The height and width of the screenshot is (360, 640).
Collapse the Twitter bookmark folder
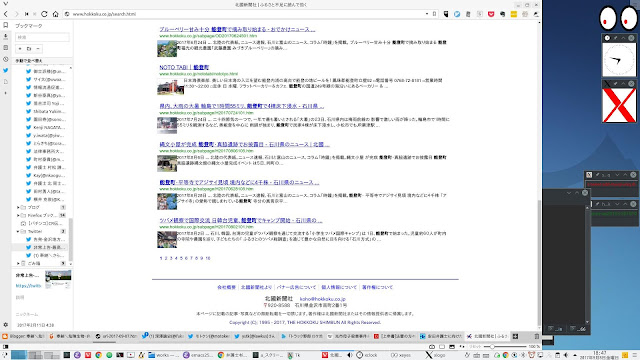(x=18, y=231)
